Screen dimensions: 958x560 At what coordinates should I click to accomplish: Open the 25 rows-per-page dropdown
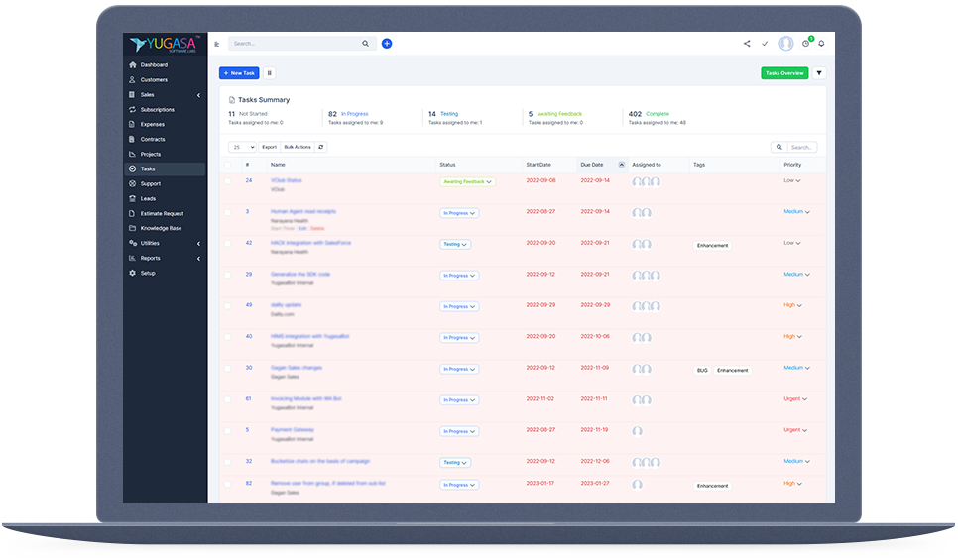pyautogui.click(x=242, y=147)
